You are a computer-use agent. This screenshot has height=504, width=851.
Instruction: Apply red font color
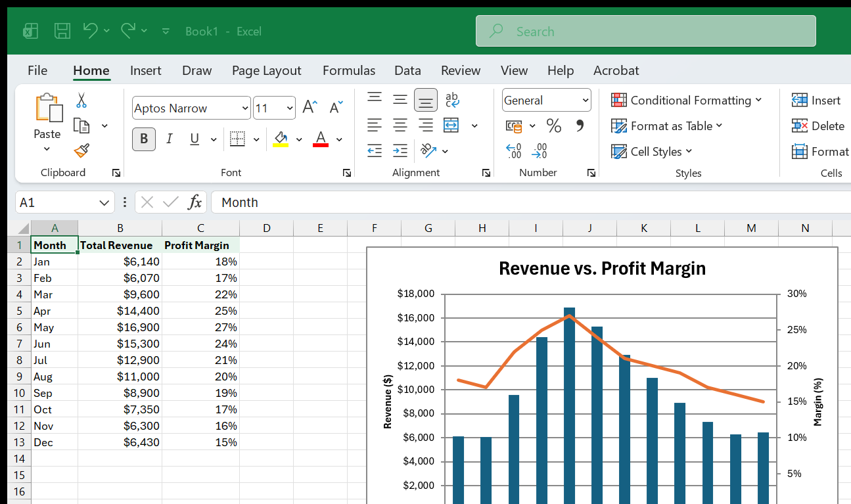[x=321, y=139]
